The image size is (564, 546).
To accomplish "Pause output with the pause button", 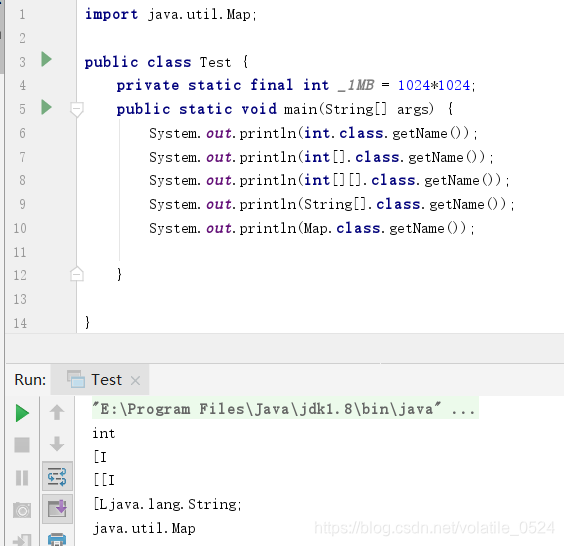I will [22, 478].
